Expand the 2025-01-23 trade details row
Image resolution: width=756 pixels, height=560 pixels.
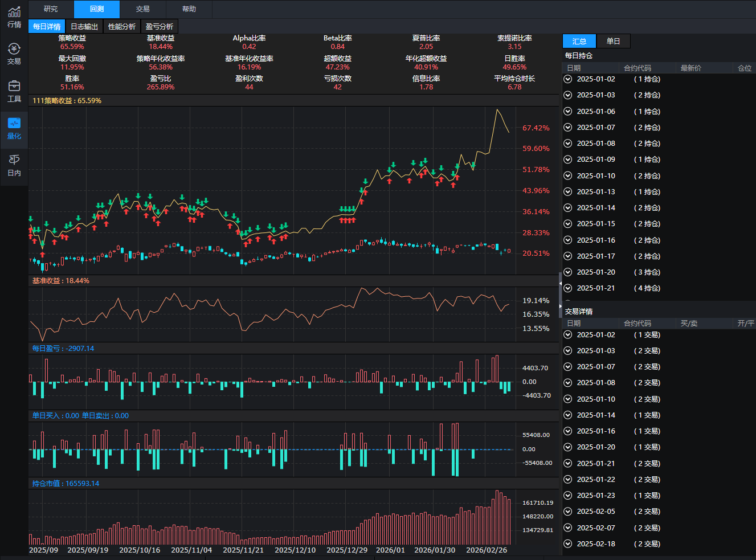568,496
